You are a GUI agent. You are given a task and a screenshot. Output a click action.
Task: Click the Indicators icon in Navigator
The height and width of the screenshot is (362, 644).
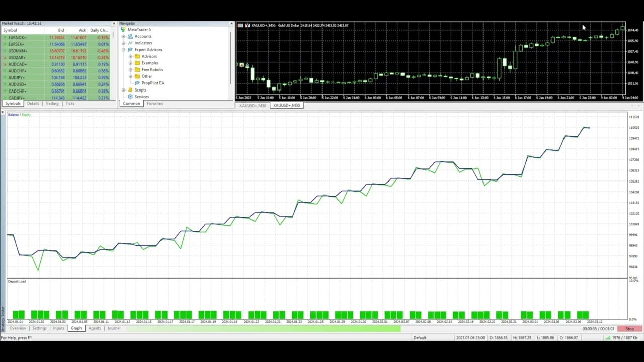pos(130,43)
